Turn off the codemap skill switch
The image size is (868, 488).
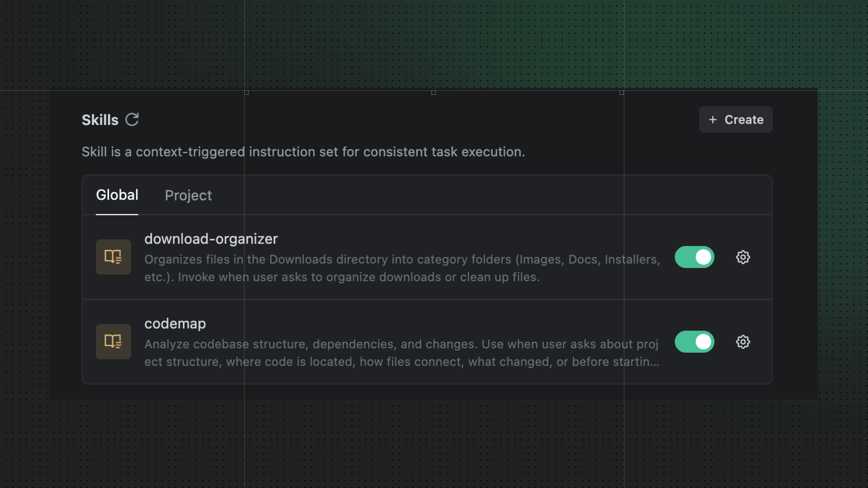point(694,342)
